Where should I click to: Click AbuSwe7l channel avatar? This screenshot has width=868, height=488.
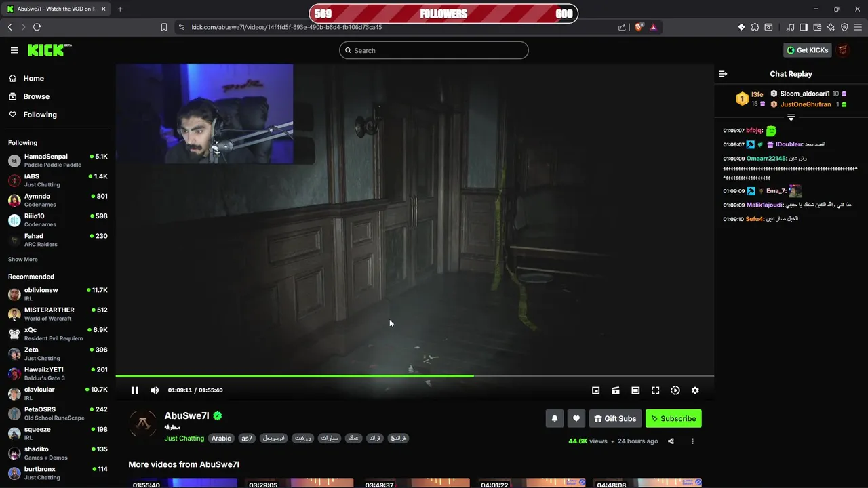click(143, 424)
